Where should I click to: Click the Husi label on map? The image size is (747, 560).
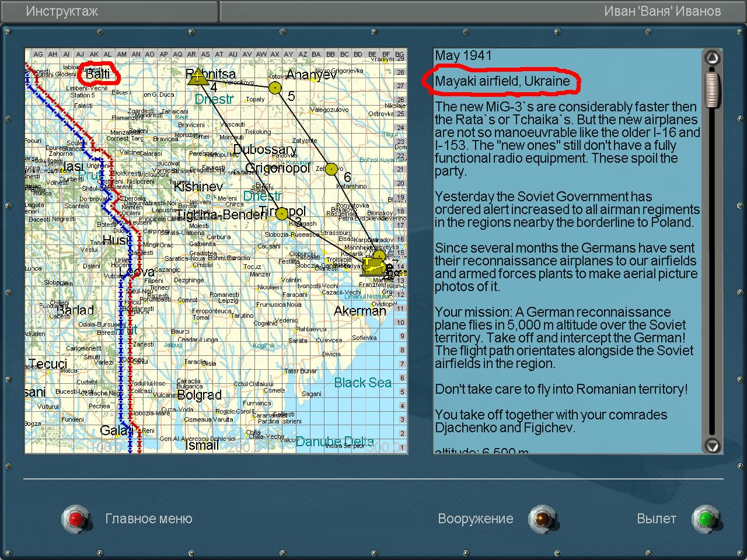116,240
